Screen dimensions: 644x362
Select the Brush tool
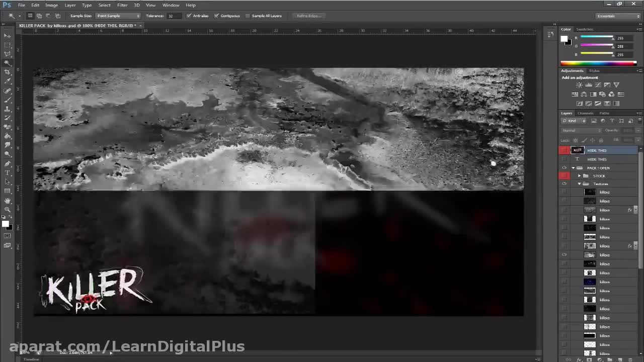[8, 100]
